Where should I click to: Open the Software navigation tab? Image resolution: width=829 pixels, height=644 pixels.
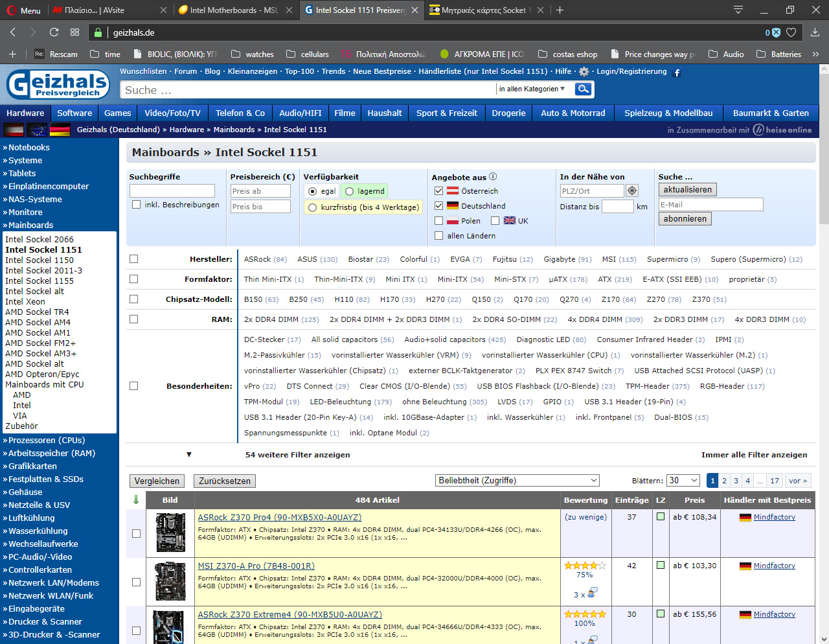point(74,113)
